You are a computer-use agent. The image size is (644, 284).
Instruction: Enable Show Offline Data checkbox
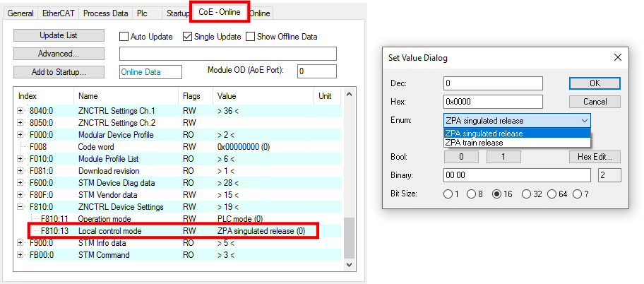click(250, 37)
